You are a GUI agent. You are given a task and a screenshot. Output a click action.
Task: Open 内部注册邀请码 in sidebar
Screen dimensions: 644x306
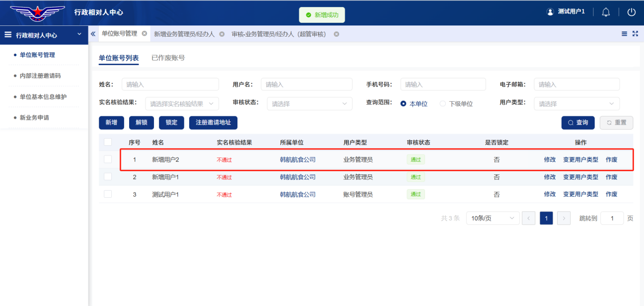coord(40,76)
